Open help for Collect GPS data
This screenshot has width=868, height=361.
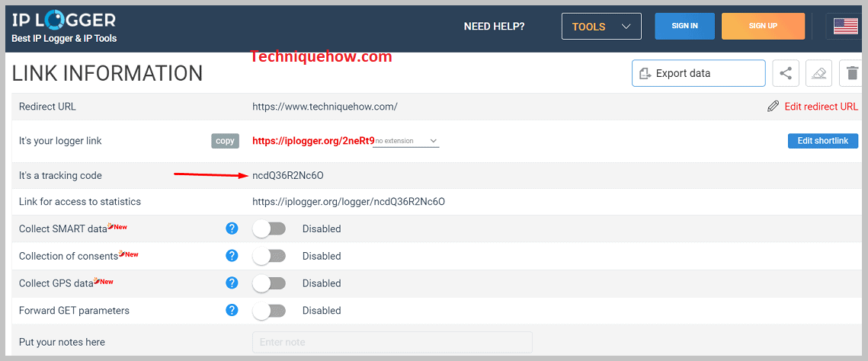(232, 283)
